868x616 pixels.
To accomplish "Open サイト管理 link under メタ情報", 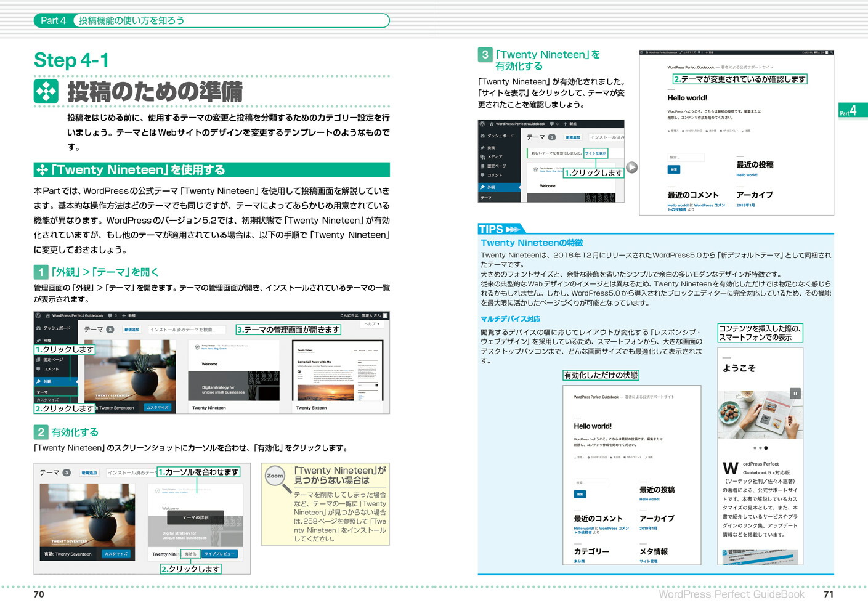I will (648, 561).
